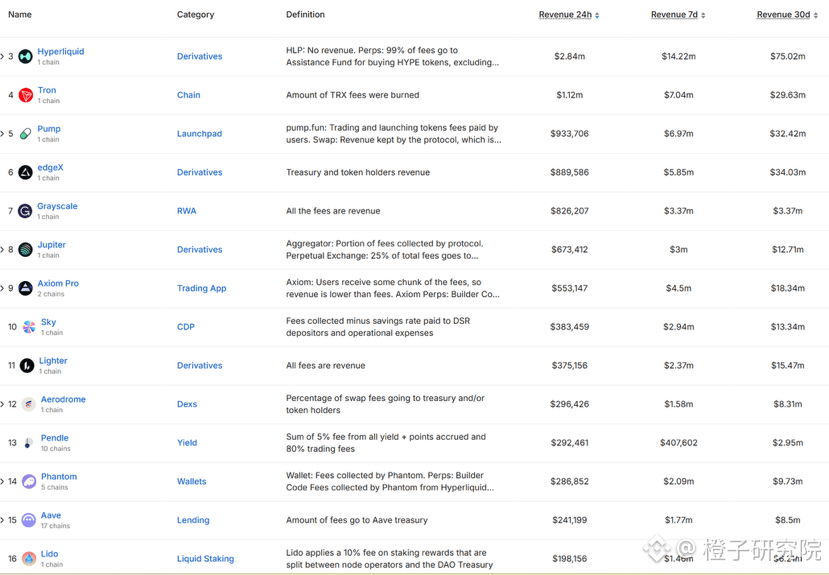Viewport: 829px width, 575px height.
Task: Click the Aave logo icon
Action: 29,520
